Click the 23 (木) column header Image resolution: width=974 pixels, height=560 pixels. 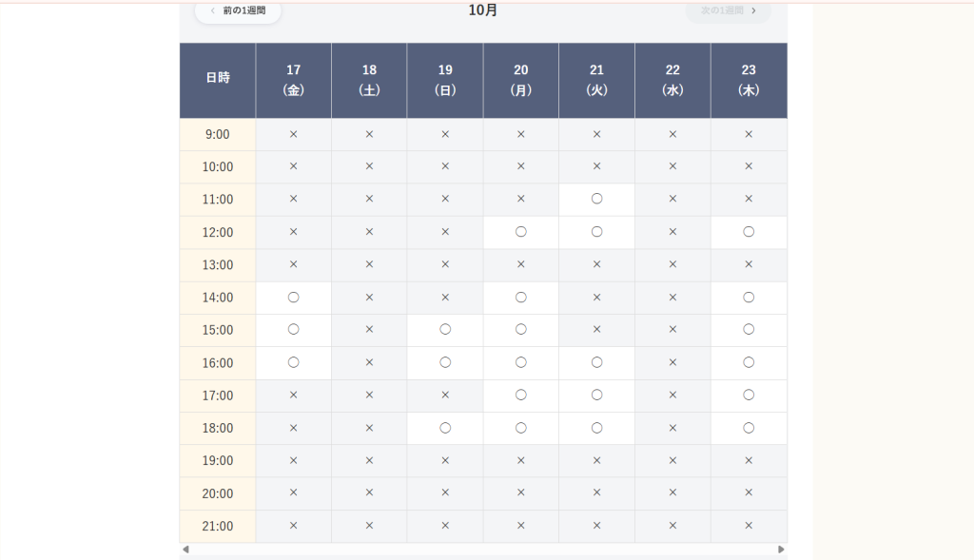coord(749,80)
